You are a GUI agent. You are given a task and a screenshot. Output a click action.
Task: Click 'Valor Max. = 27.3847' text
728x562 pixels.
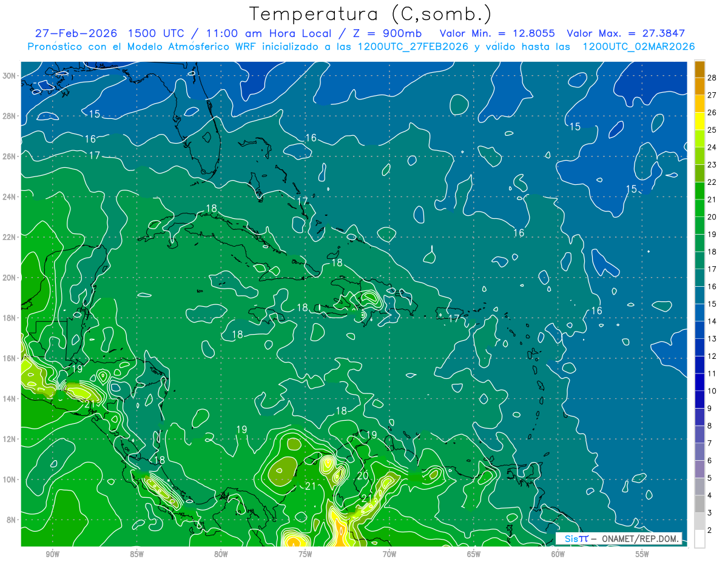tap(625, 33)
